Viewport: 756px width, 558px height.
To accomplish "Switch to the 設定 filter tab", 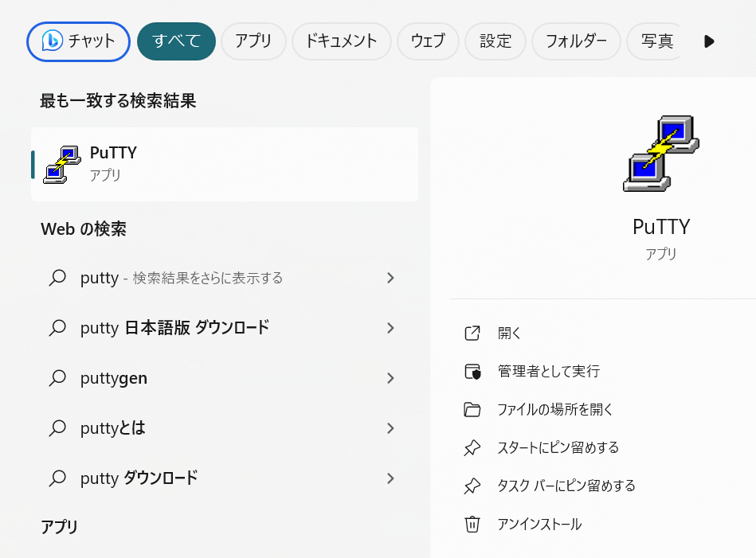I will 496,41.
